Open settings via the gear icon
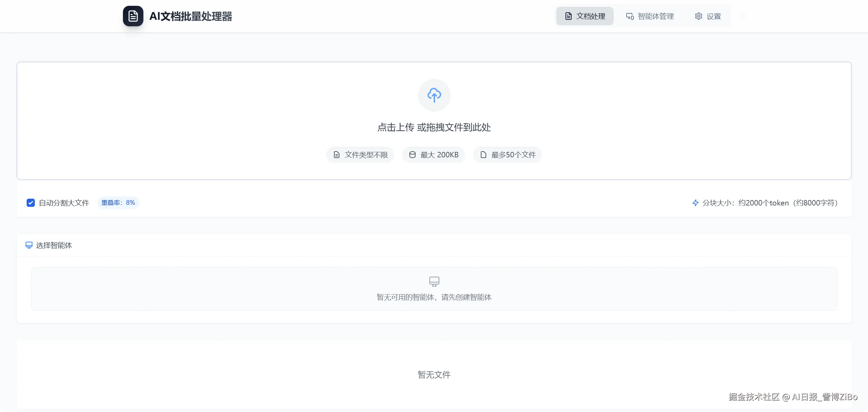 coord(699,16)
